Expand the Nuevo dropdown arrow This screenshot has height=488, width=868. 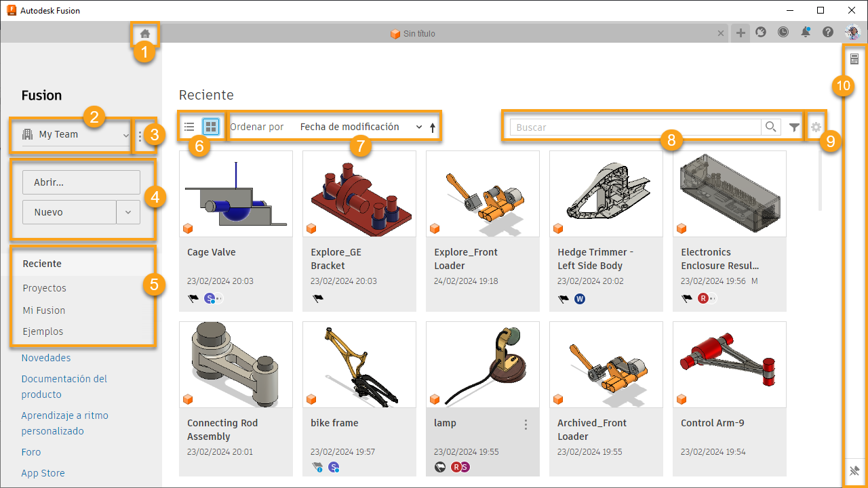pos(128,212)
